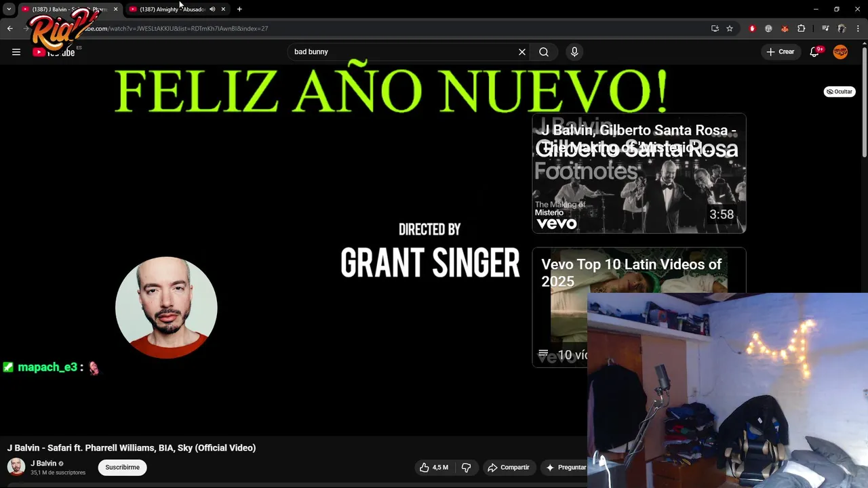Open the red record extension icon
The image size is (868, 488).
click(752, 28)
